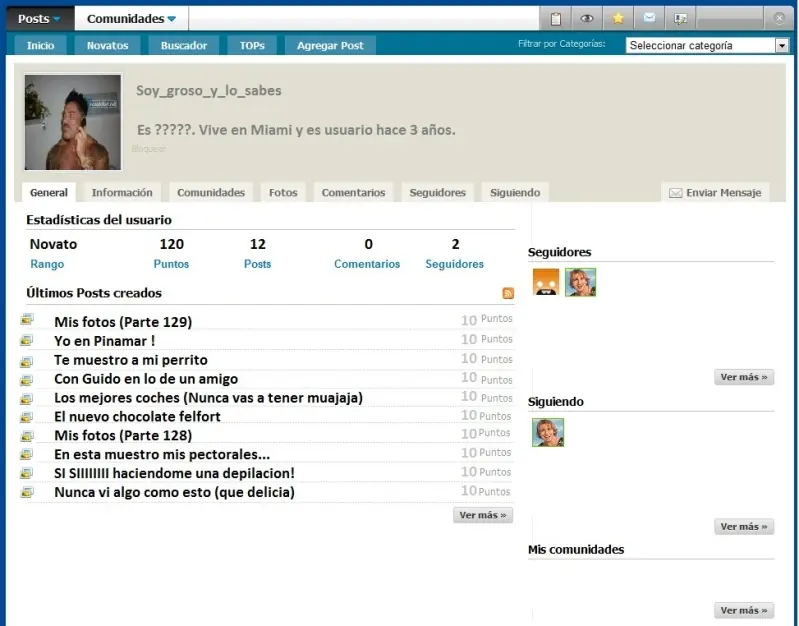Screen dimensions: 799x626
Task: Click the Enviar Mensaje button
Action: tap(715, 193)
